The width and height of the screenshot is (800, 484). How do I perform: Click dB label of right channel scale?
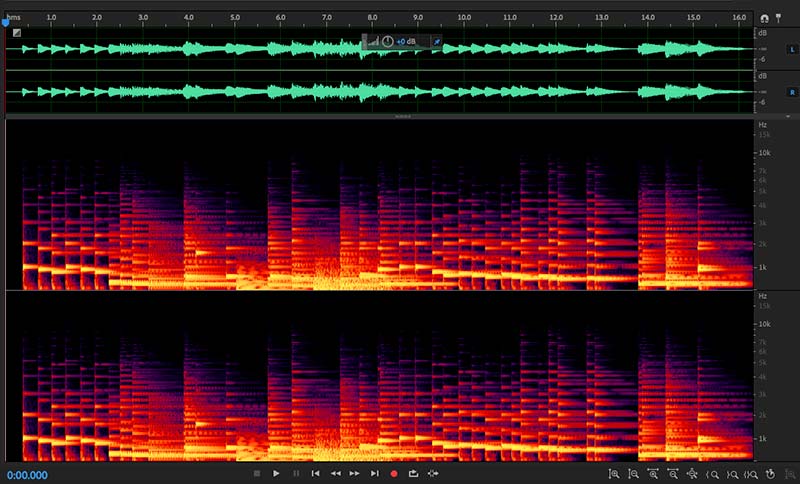click(762, 76)
